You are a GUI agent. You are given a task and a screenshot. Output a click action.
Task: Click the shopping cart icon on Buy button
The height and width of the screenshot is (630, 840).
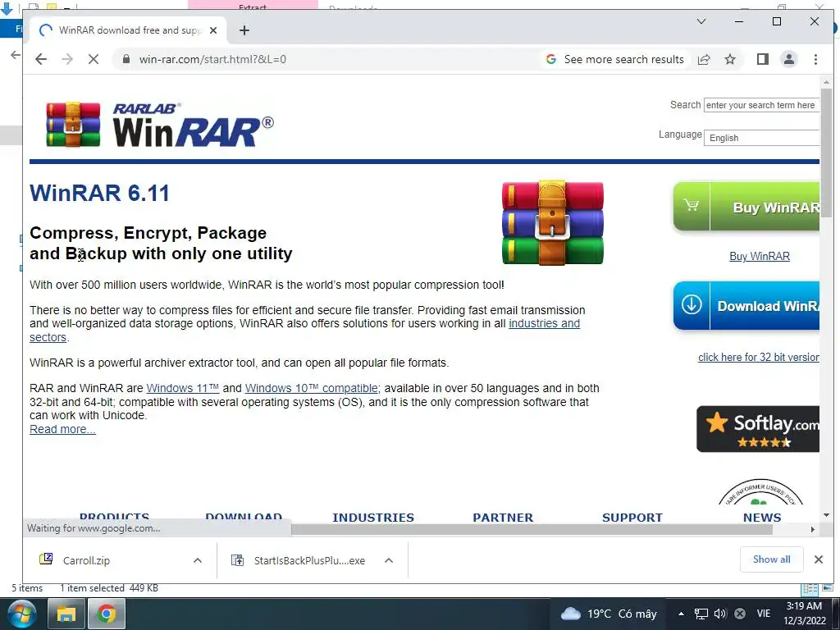[691, 204]
